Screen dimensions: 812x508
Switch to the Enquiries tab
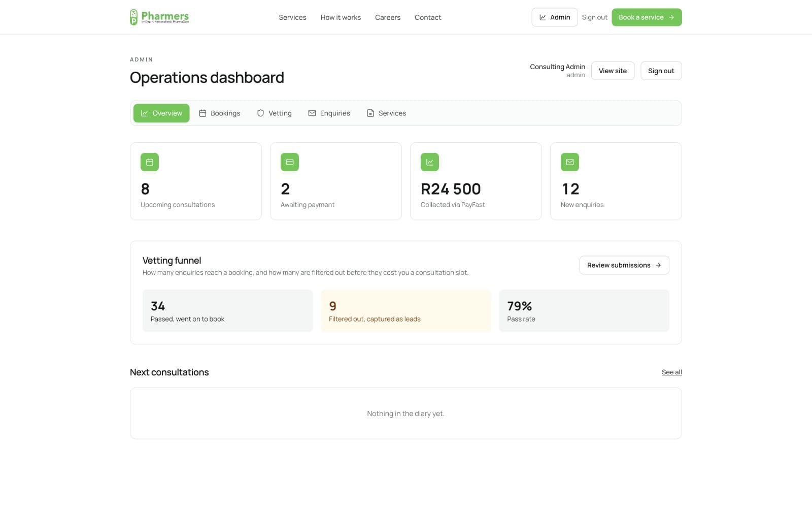[329, 113]
